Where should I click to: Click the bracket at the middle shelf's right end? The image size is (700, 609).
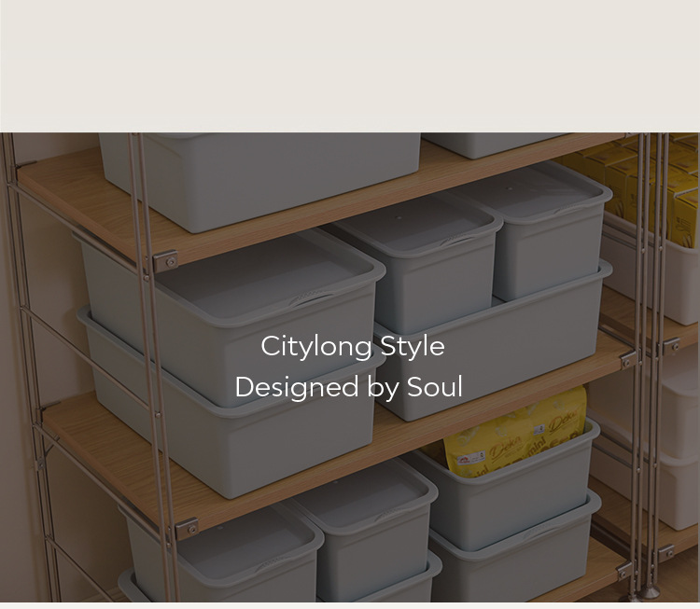coord(628,360)
